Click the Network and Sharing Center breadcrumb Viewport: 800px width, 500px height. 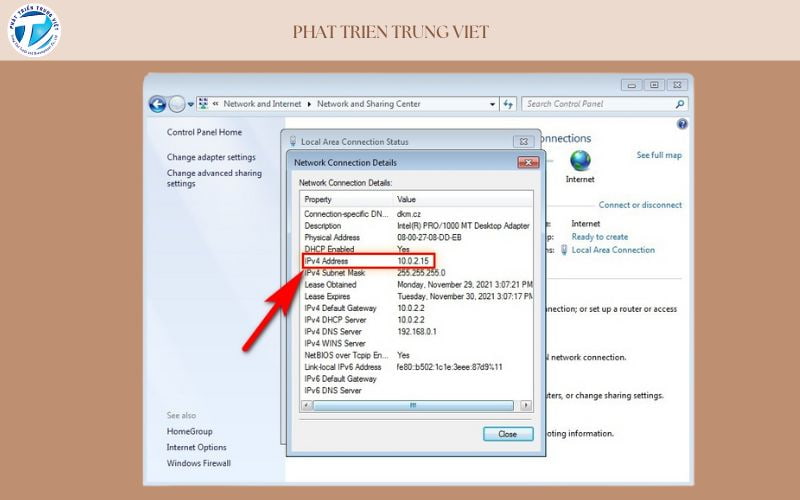(369, 104)
